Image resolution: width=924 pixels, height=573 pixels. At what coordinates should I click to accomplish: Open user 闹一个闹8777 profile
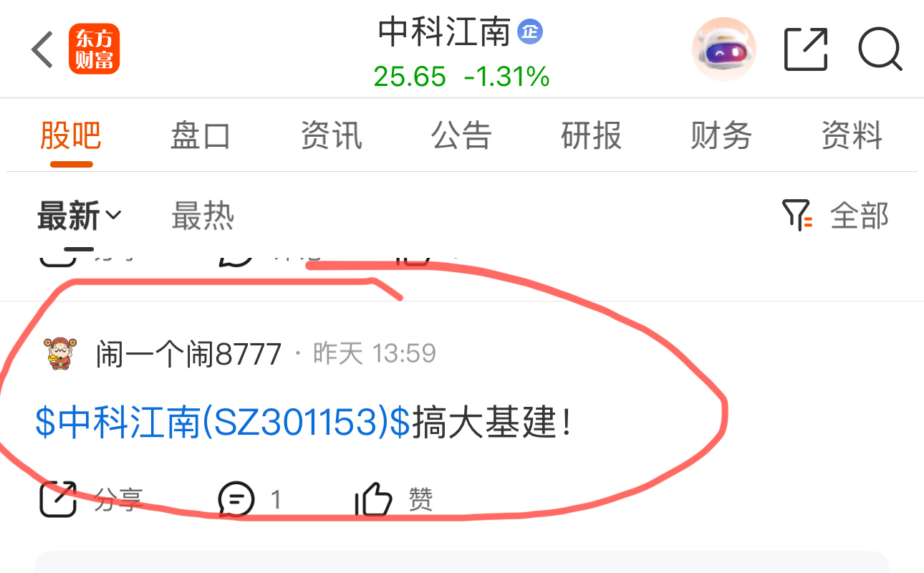[188, 354]
